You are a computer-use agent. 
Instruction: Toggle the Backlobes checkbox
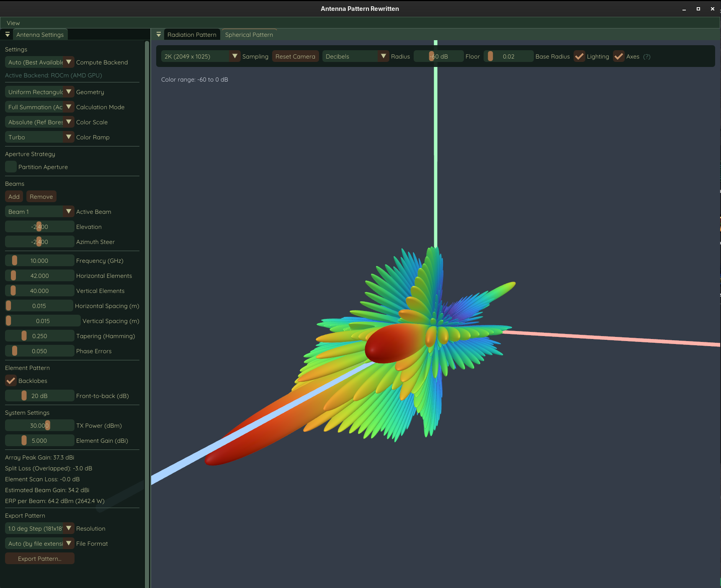[x=11, y=380]
